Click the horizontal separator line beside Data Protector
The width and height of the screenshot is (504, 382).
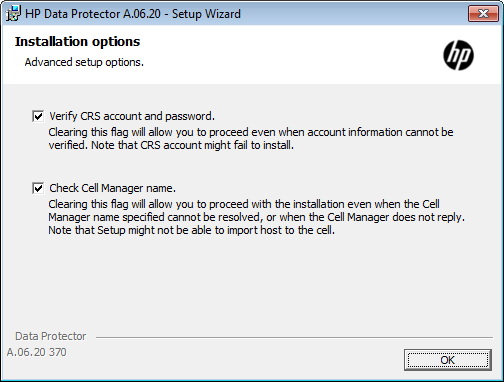pyautogui.click(x=294, y=337)
